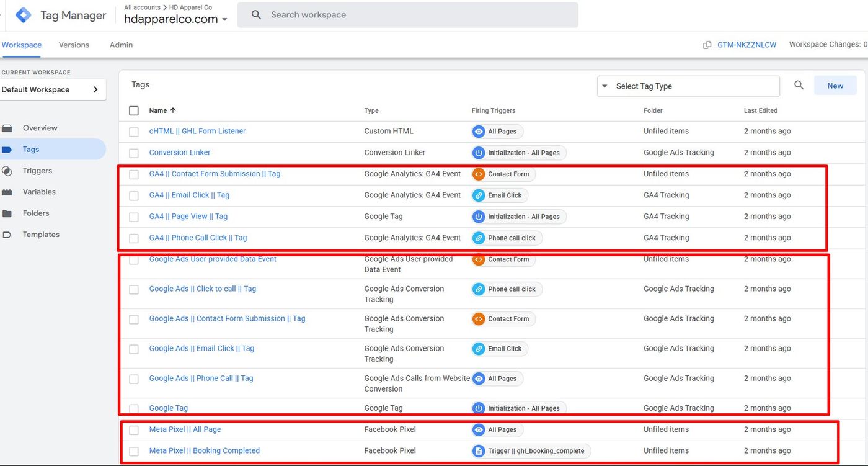Open Google Ads || Phone Call || Tag link
This screenshot has width=868, height=466.
(x=201, y=379)
